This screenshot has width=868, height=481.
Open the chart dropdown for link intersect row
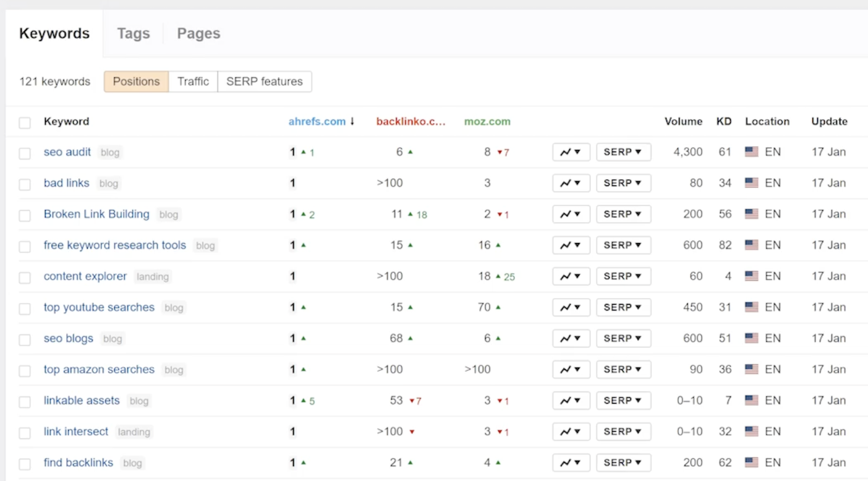pyautogui.click(x=571, y=432)
